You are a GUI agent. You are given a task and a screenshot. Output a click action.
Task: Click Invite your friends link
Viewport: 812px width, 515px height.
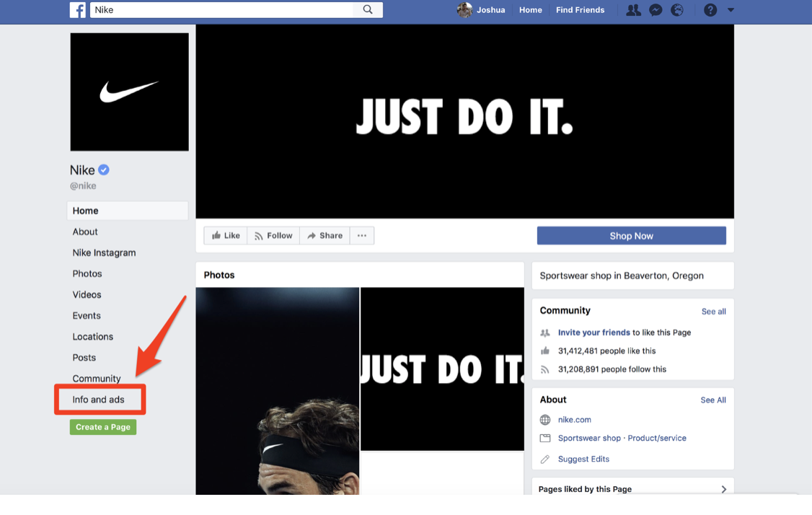point(594,333)
